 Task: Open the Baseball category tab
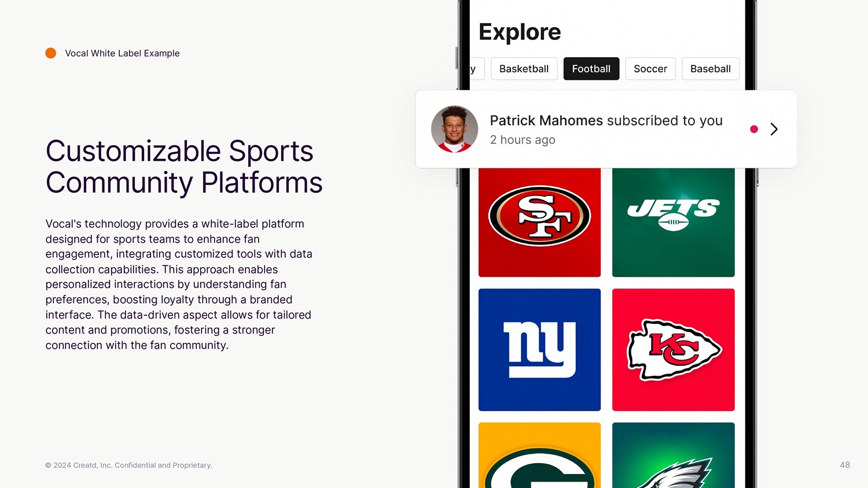(x=710, y=69)
